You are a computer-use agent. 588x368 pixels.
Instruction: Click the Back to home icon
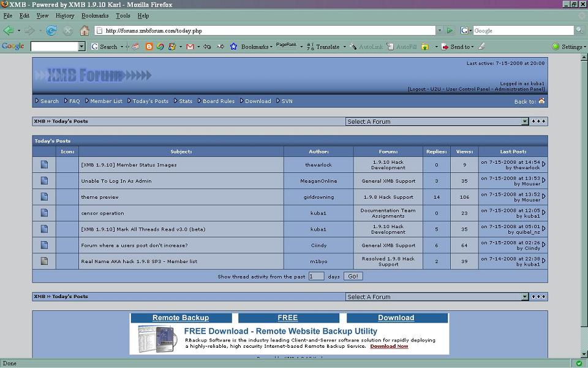pos(541,101)
